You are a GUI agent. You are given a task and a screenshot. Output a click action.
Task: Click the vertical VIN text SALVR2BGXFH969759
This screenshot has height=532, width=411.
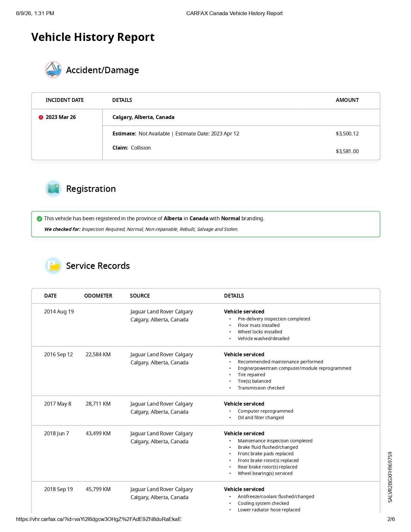pyautogui.click(x=390, y=477)
